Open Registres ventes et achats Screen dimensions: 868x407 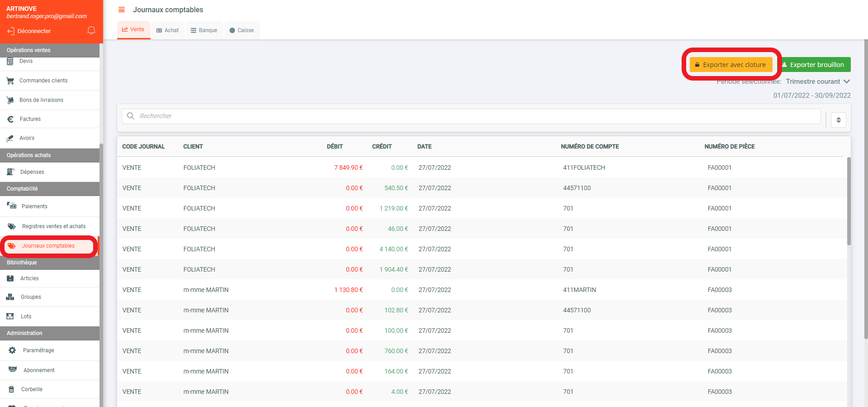coord(53,226)
